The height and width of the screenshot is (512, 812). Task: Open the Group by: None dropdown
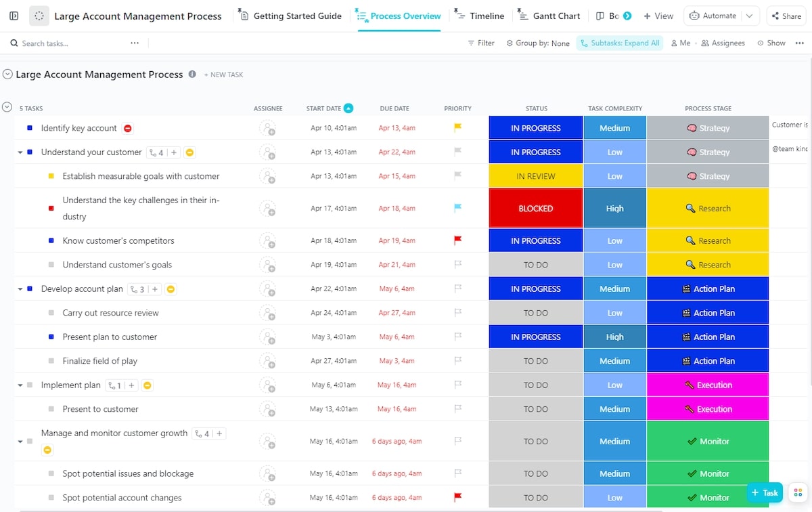537,43
